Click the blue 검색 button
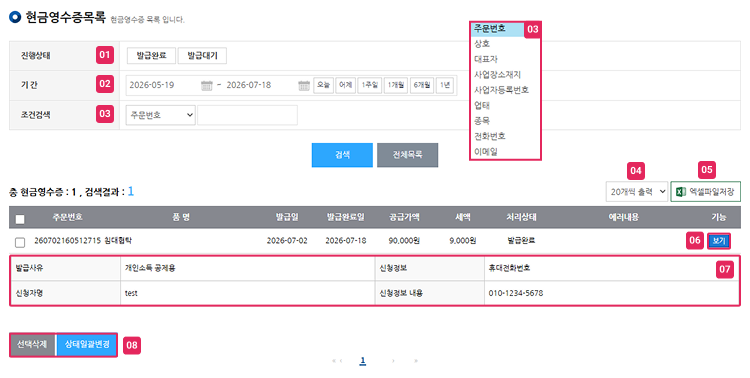The height and width of the screenshot is (378, 750). (342, 155)
